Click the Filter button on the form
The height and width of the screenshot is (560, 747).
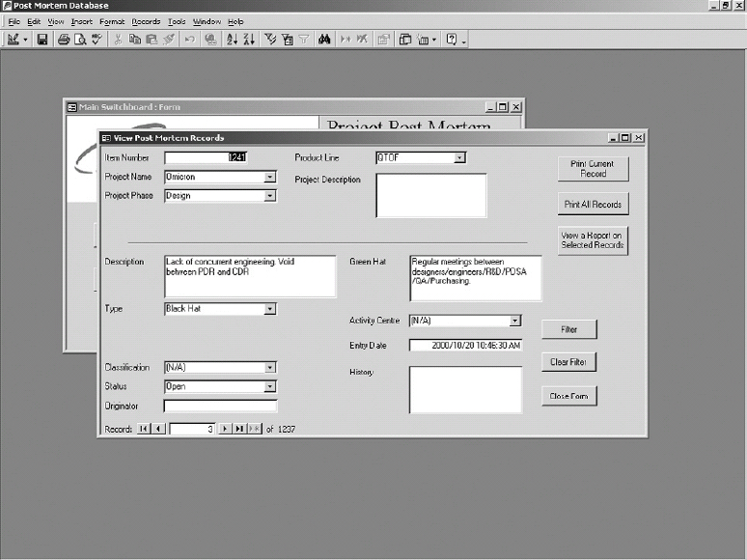568,329
